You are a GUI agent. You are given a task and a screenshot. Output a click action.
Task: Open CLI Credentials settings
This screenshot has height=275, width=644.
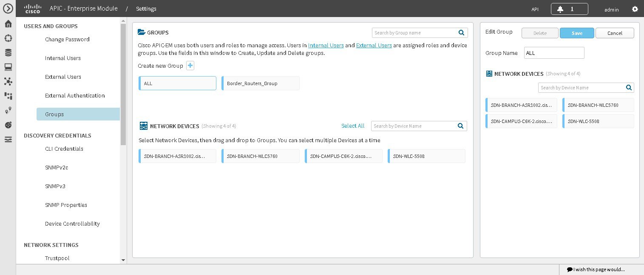(64, 149)
